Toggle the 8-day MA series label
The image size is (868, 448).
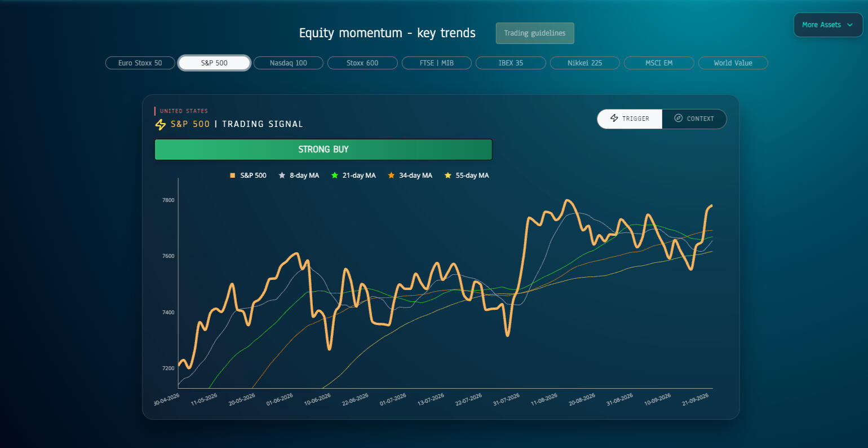point(304,175)
